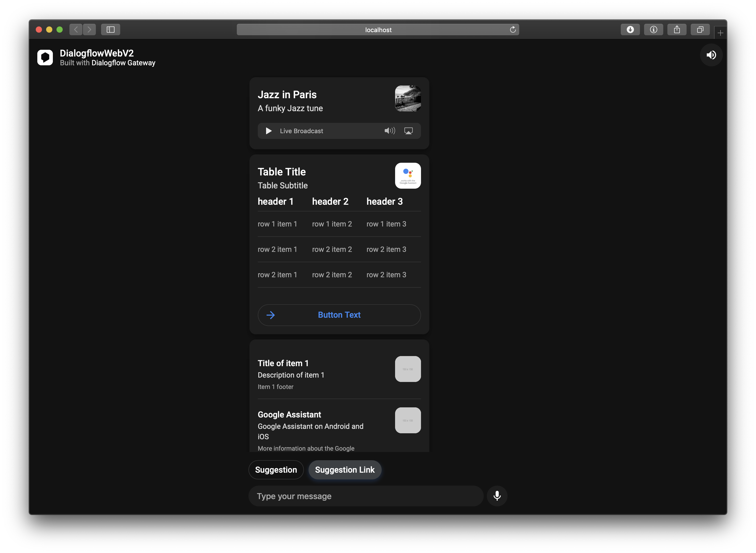
Task: Open the Suggestion Link chip
Action: [345, 470]
